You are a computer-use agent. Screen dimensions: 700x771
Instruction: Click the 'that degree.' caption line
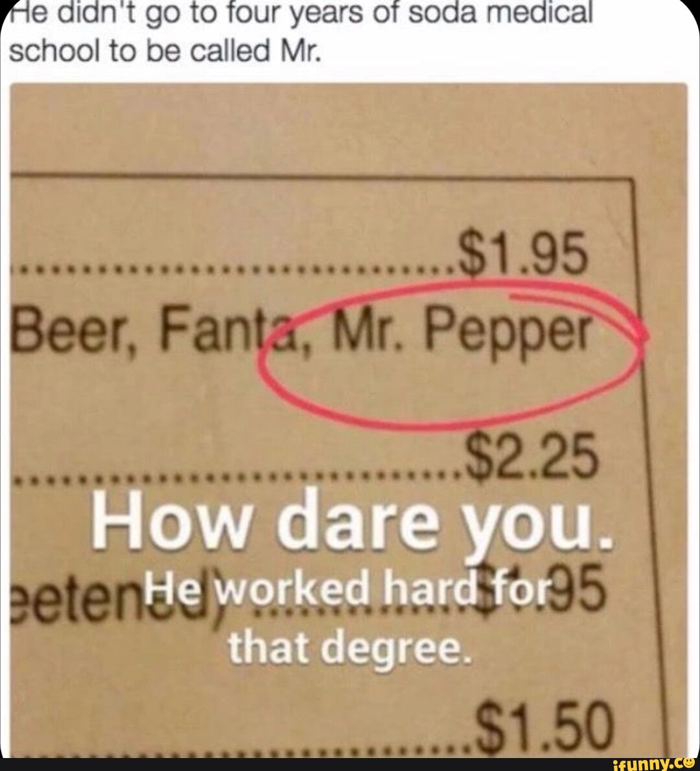pos(349,648)
